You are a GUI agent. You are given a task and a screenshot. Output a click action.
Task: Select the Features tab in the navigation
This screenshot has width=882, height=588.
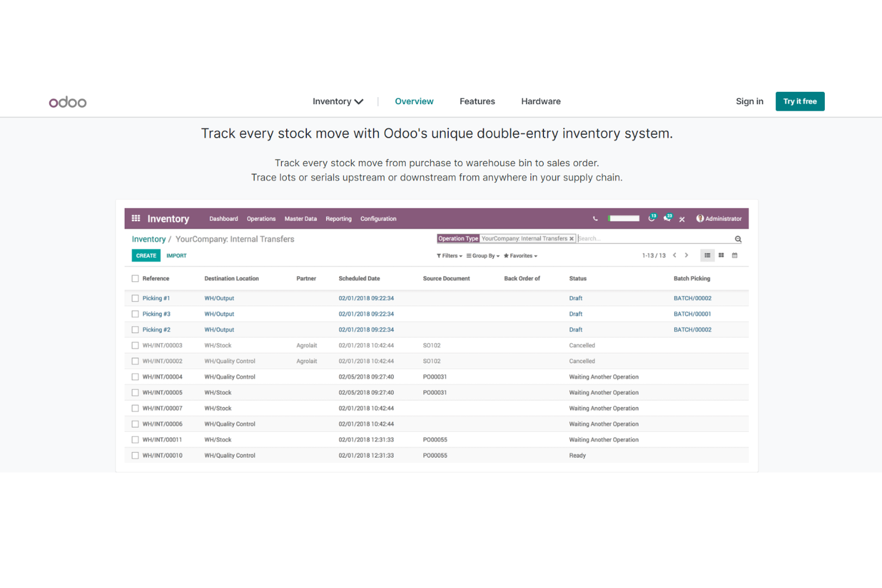coord(477,101)
